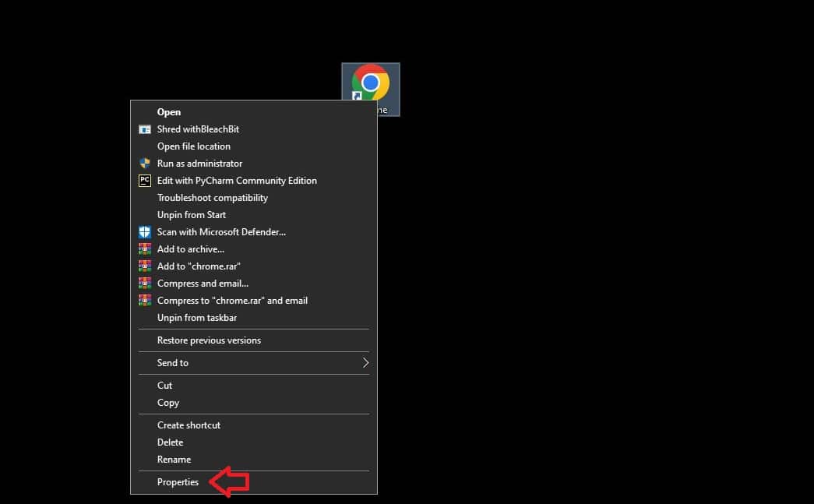This screenshot has height=504, width=814.
Task: Choose Unpin from taskbar
Action: click(197, 318)
